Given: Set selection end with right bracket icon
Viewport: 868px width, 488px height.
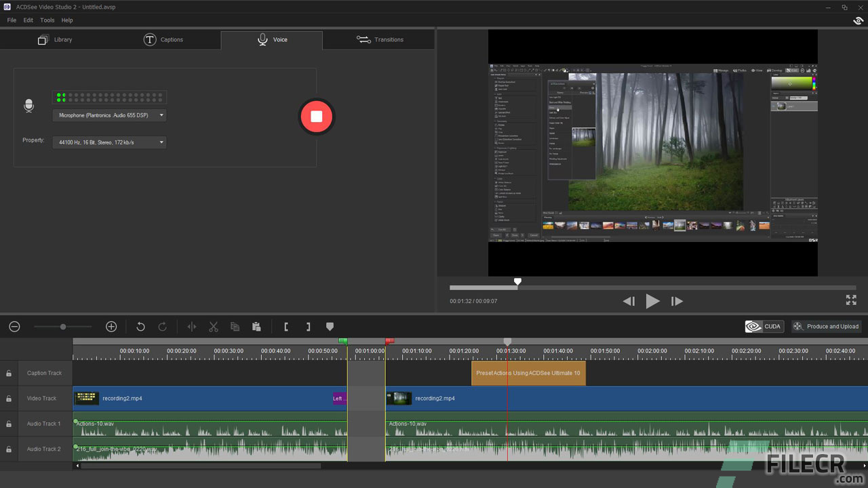Looking at the screenshot, I should [308, 327].
